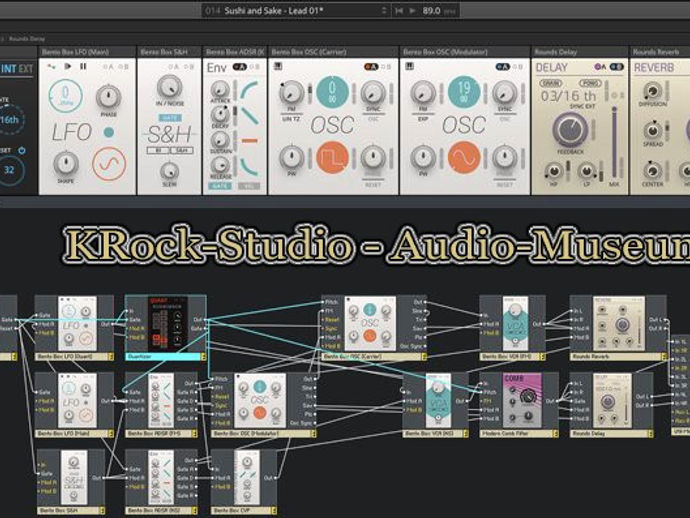Click the reset power icon on clock panel
This screenshot has height=518, width=690.
click(x=22, y=151)
